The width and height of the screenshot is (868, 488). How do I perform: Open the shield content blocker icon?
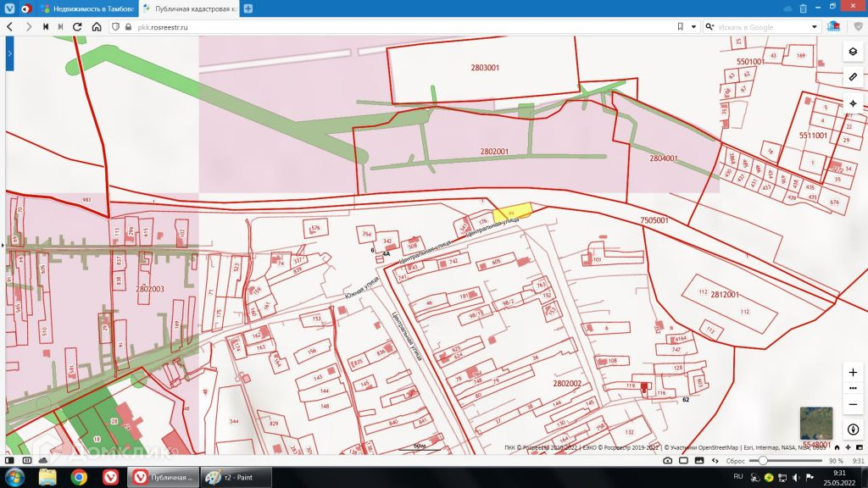[115, 26]
